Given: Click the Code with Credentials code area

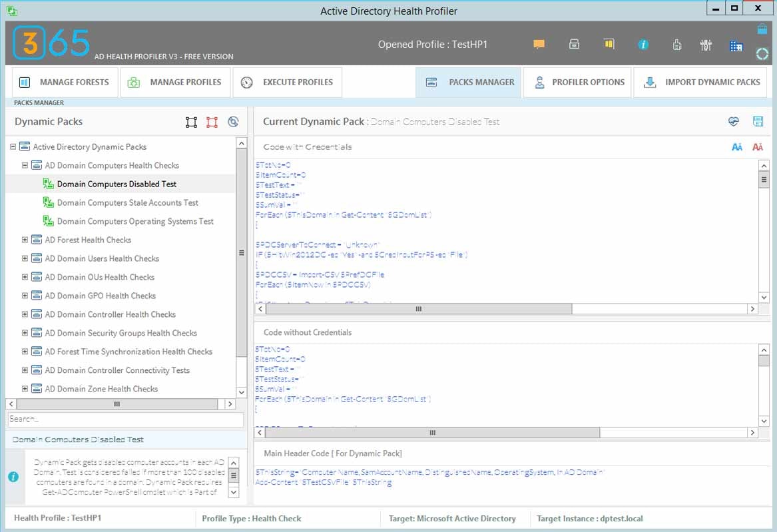Looking at the screenshot, I should (x=507, y=231).
